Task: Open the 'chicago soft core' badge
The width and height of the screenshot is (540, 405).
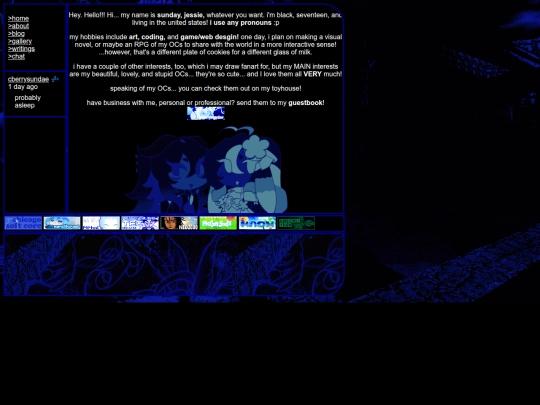Action: [x=23, y=223]
